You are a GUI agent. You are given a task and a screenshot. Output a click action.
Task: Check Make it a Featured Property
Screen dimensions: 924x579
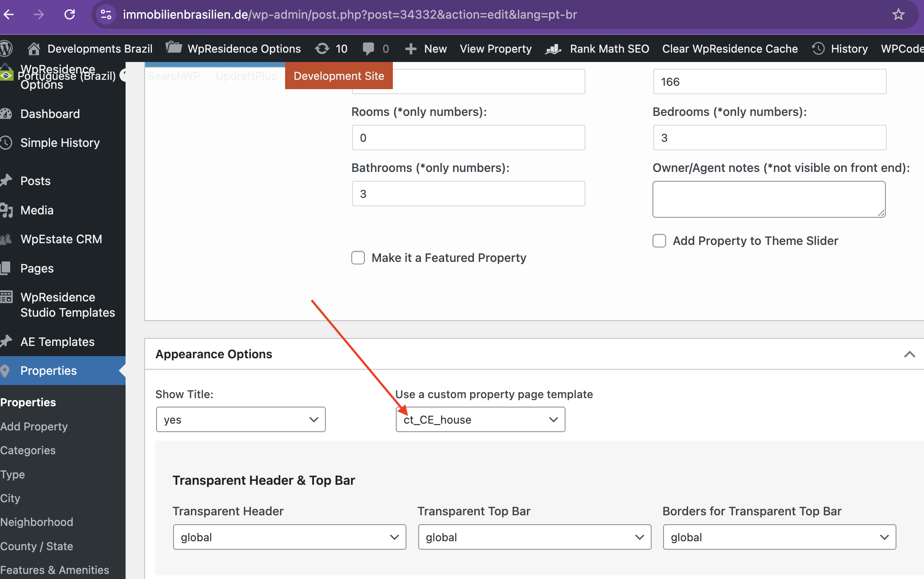pos(358,258)
